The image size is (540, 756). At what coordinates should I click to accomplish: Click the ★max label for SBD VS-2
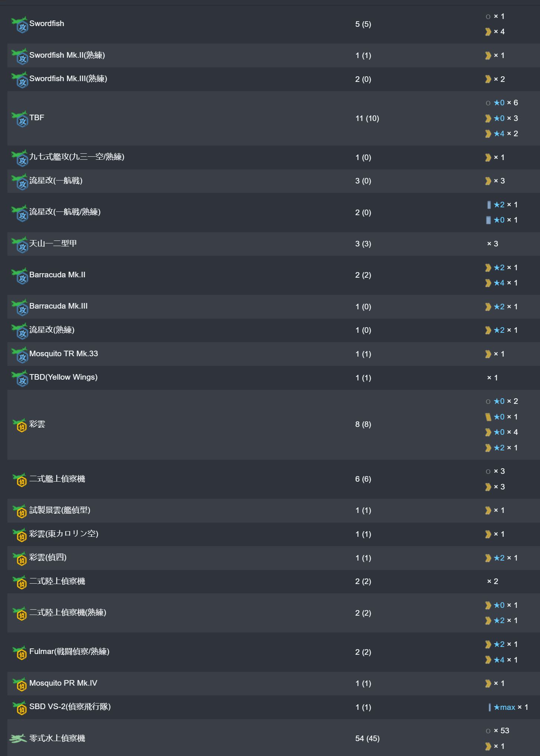tap(504, 707)
